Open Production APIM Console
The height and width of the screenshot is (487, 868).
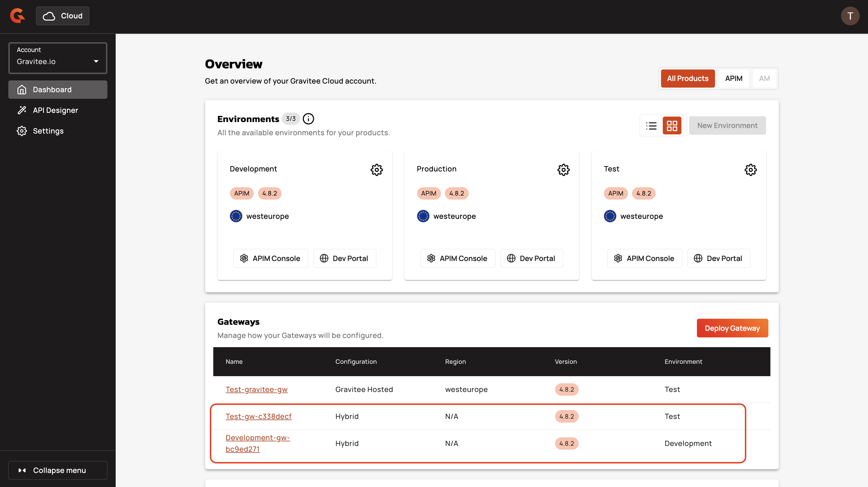click(x=458, y=258)
